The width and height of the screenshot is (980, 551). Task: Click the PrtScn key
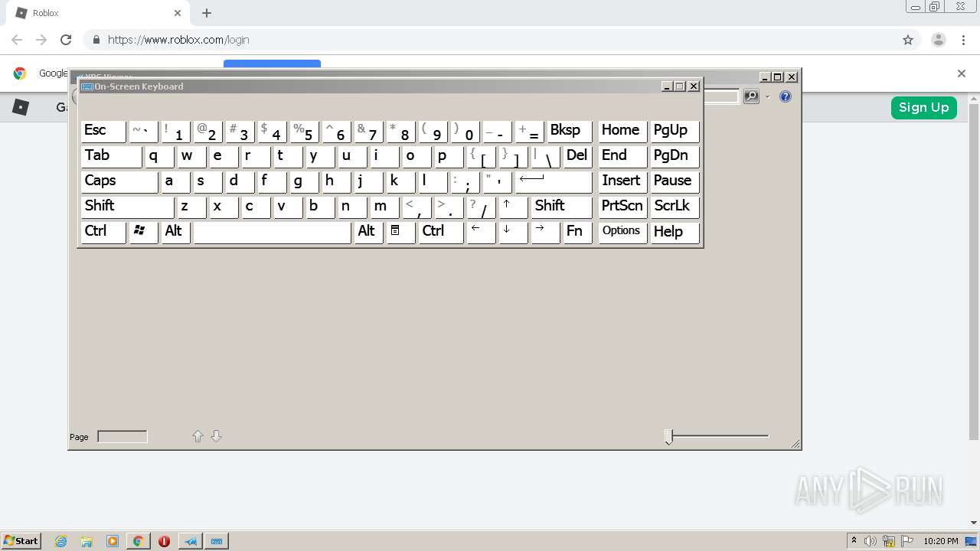click(622, 207)
